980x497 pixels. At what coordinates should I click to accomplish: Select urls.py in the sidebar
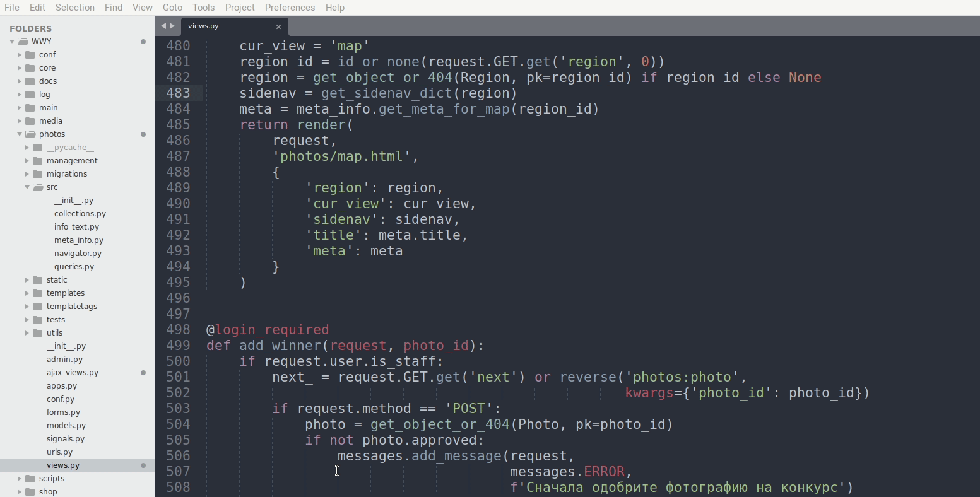pos(59,452)
